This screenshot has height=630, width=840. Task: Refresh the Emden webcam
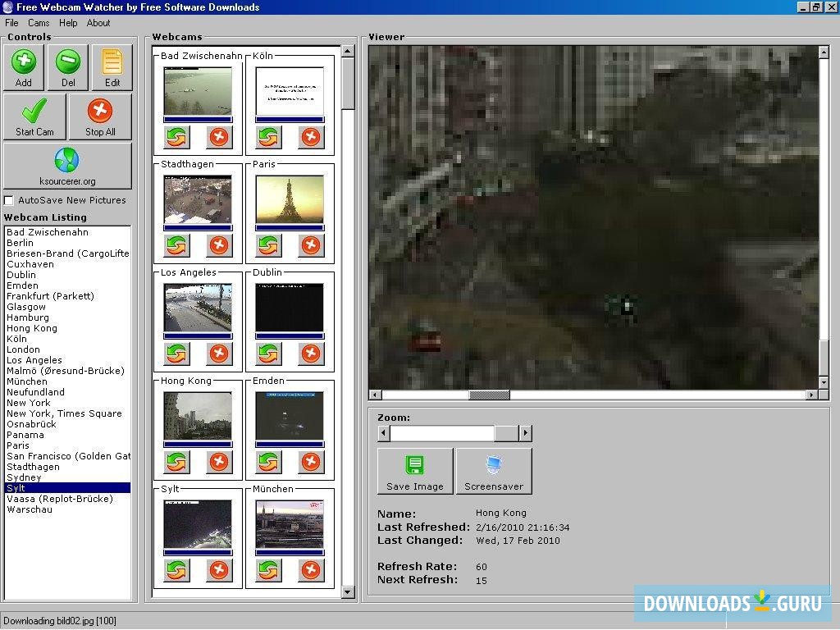[268, 462]
